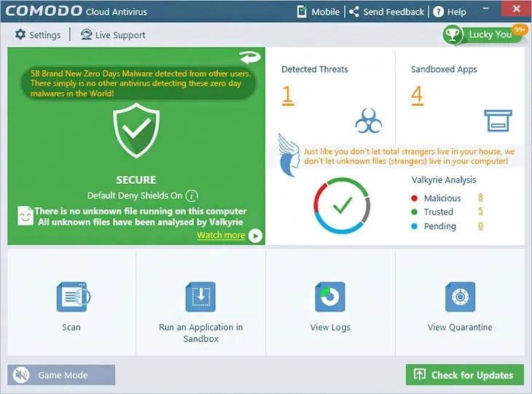The width and height of the screenshot is (532, 394).
Task: Open the Malicious count 8
Action: pos(480,197)
